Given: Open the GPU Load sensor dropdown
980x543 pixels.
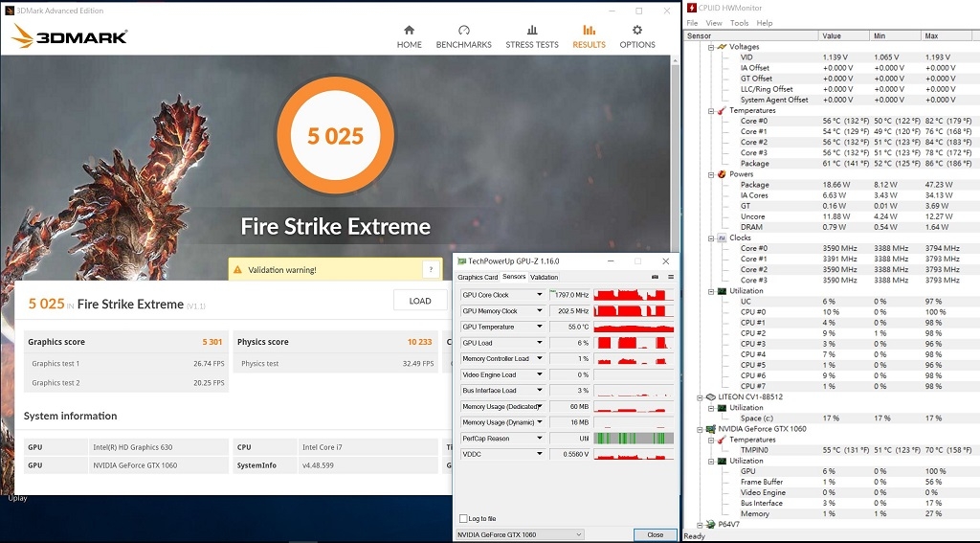Looking at the screenshot, I should pos(540,343).
